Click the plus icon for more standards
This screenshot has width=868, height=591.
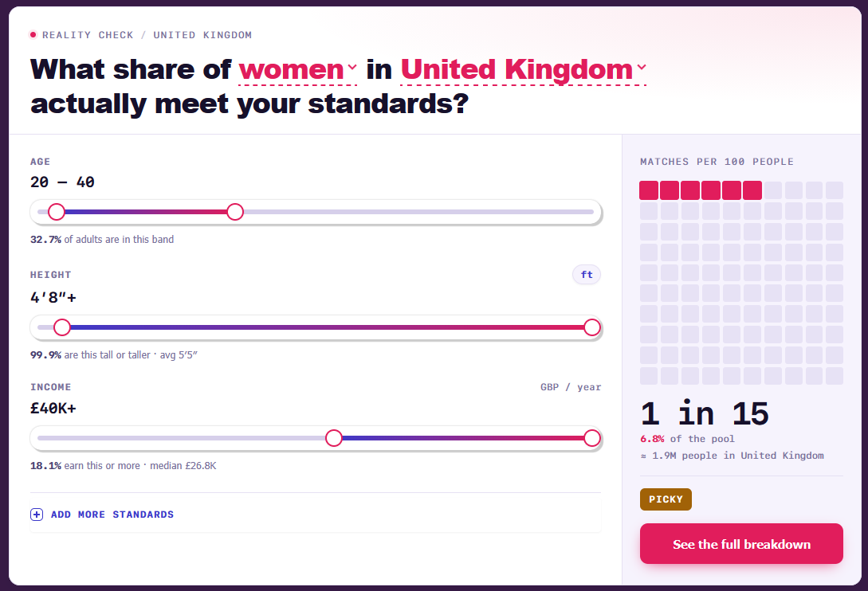37,515
